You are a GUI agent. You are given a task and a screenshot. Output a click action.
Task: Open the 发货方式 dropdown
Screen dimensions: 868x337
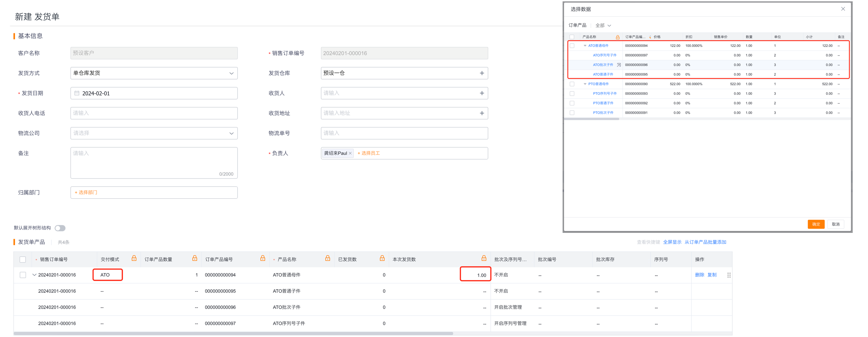click(231, 74)
